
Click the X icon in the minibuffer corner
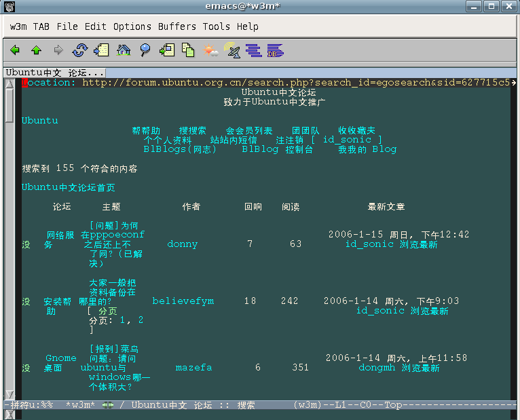(x=10, y=415)
